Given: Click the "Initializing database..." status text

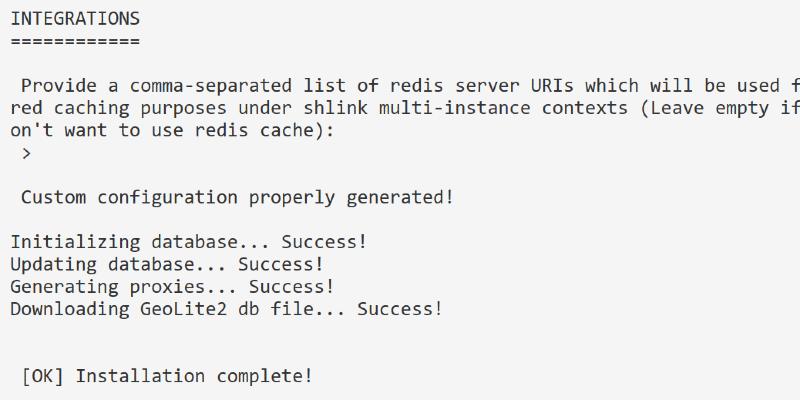Looking at the screenshot, I should click(x=140, y=242).
